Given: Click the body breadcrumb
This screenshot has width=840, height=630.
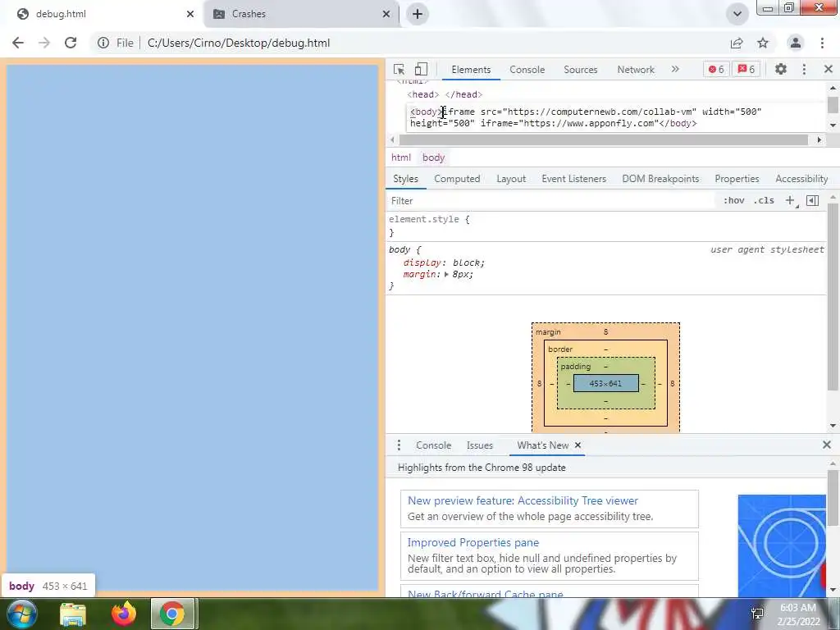Looking at the screenshot, I should click(x=433, y=157).
